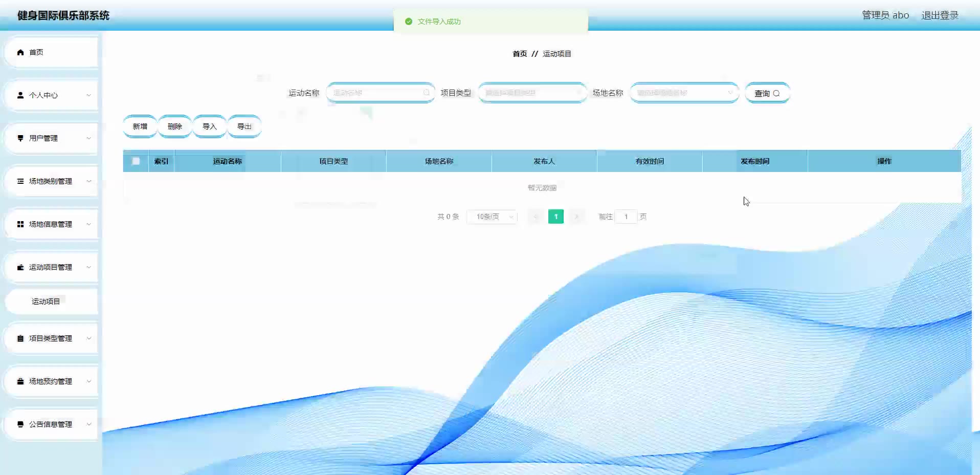Click the 删除 button
The image size is (980, 475).
pyautogui.click(x=175, y=126)
